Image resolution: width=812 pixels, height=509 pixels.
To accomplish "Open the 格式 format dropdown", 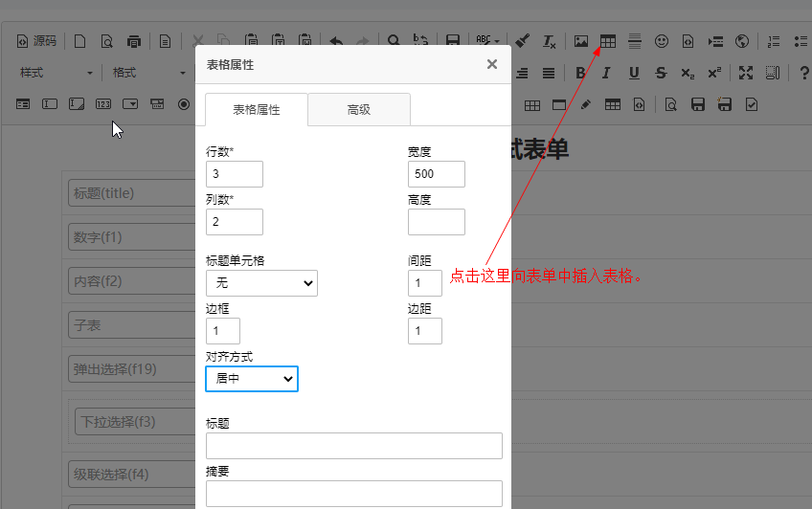I will click(148, 73).
